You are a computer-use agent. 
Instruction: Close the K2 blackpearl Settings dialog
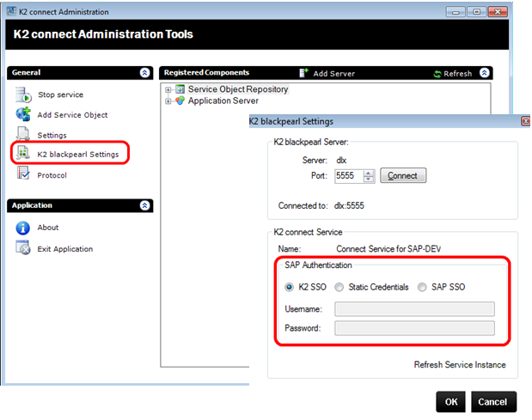tap(525, 121)
